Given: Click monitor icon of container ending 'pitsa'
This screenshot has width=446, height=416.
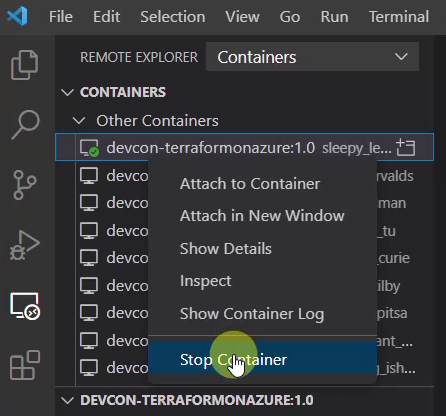Looking at the screenshot, I should click(x=89, y=313).
